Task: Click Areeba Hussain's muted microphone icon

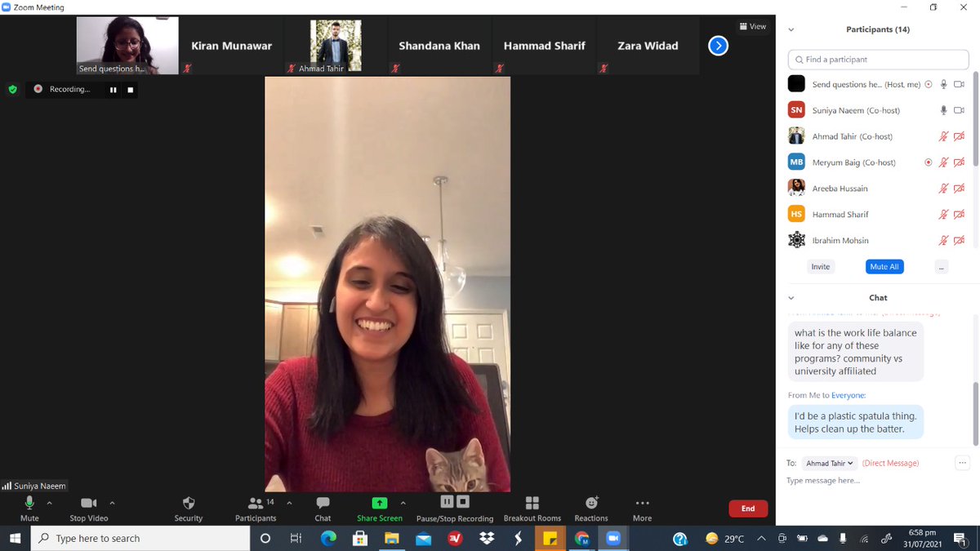Action: (943, 189)
